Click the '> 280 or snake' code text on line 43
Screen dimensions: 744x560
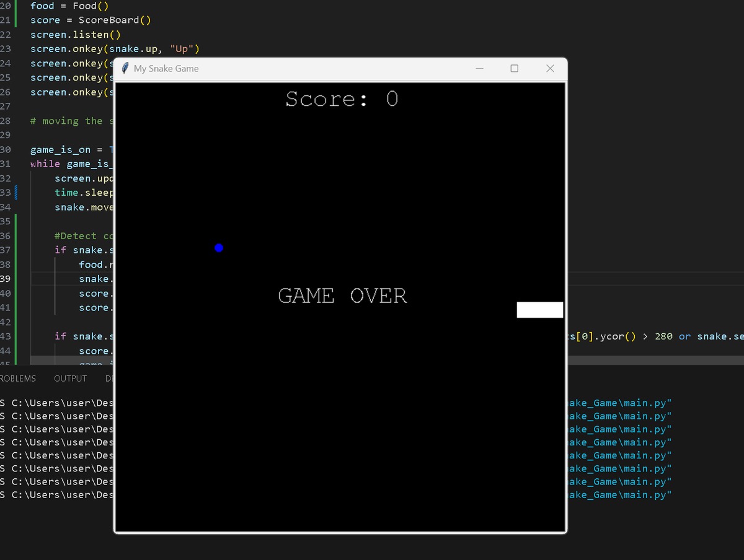tap(693, 336)
